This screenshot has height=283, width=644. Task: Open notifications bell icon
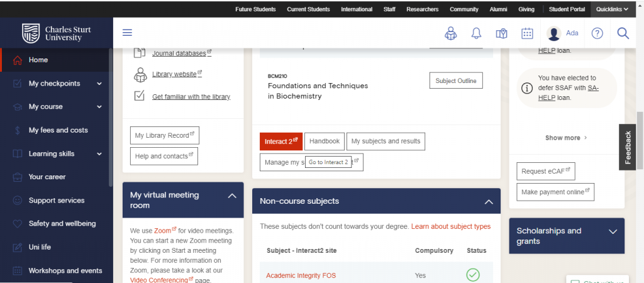click(x=476, y=33)
